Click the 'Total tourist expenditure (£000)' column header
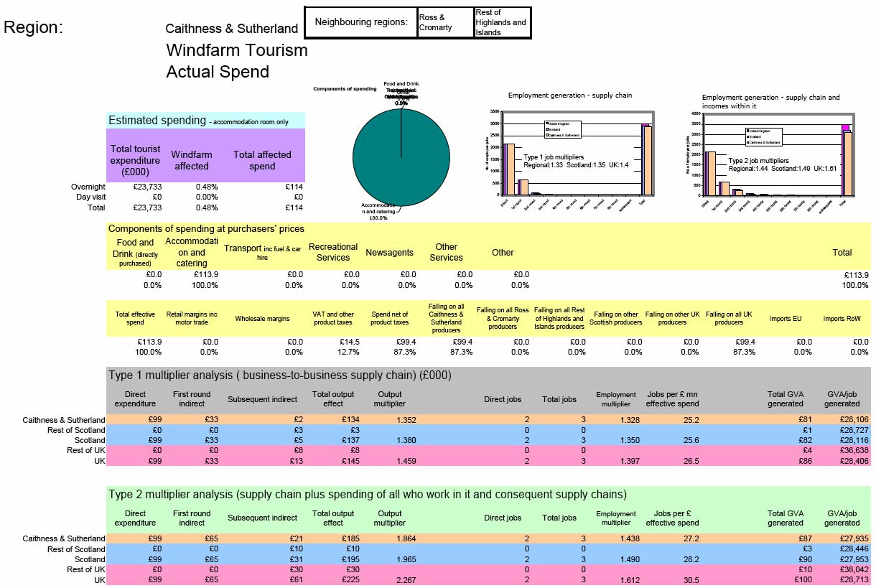Viewport: 876px width, 588px height. pyautogui.click(x=136, y=160)
